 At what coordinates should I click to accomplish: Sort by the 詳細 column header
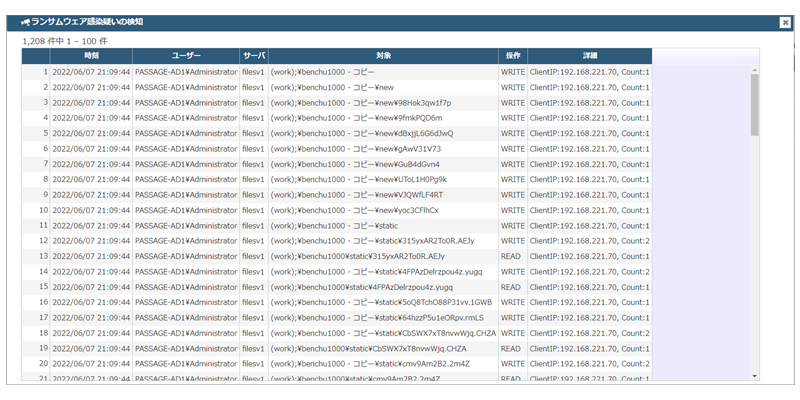[590, 56]
